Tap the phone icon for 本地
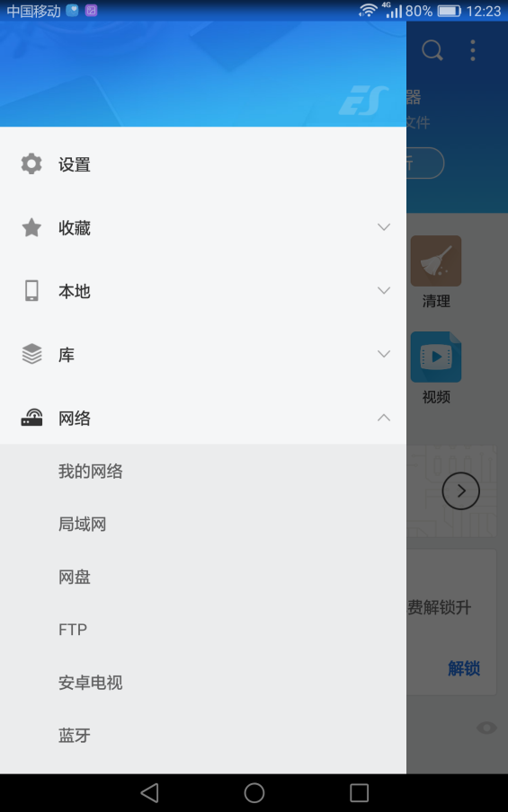508x812 pixels. 31,291
